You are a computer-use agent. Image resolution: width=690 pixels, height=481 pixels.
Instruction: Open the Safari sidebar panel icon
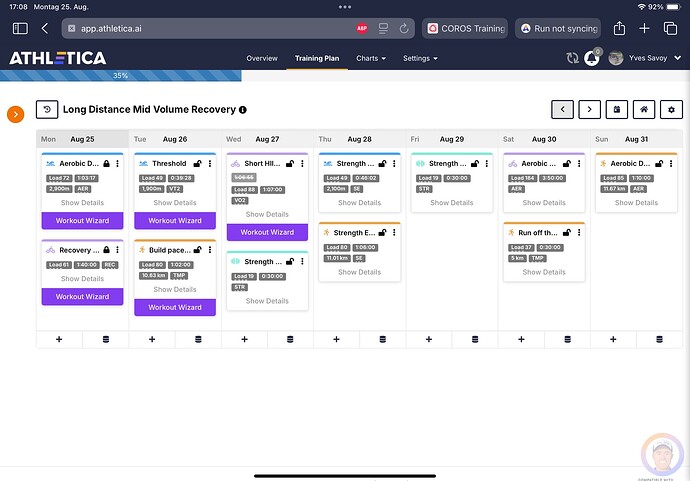click(20, 29)
